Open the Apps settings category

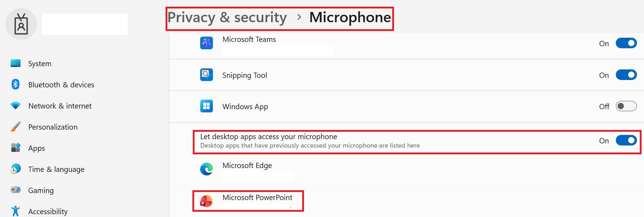point(36,148)
